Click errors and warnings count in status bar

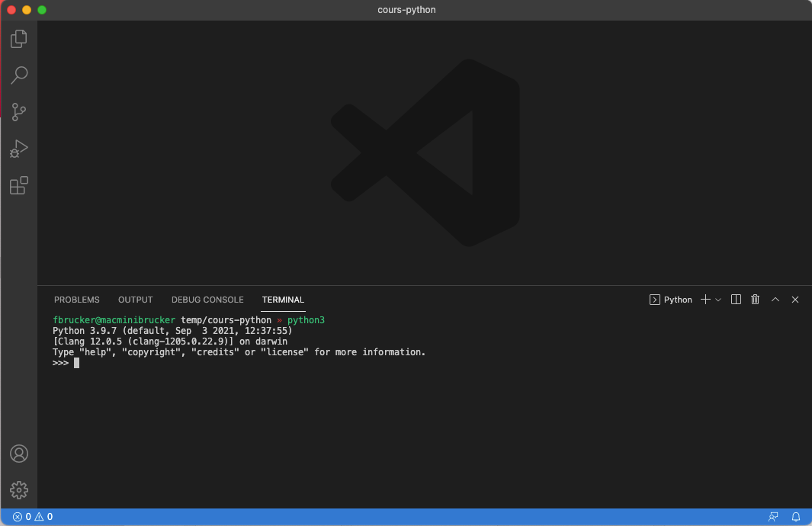(x=33, y=517)
